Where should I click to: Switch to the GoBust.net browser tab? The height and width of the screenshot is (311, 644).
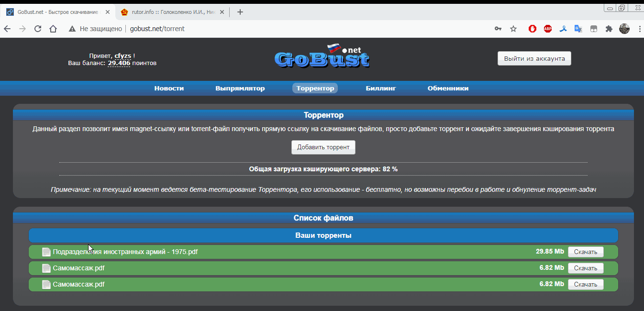57,12
